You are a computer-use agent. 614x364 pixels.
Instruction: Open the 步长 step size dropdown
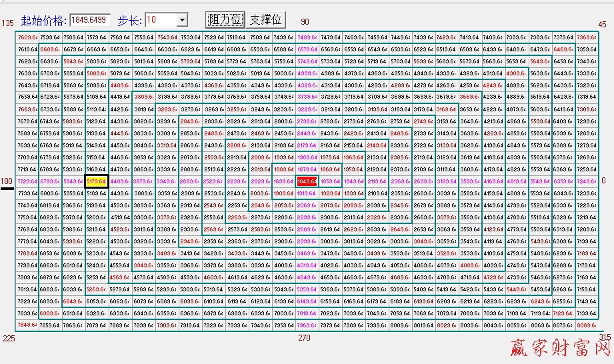[x=182, y=20]
